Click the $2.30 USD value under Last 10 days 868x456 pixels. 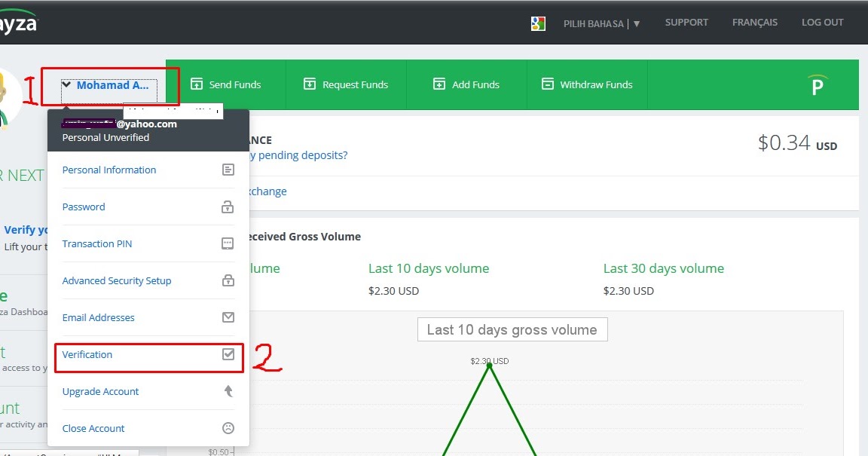(393, 291)
